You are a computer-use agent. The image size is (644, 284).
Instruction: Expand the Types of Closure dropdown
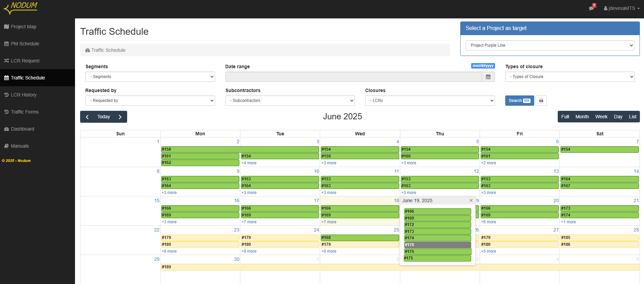[x=570, y=77]
